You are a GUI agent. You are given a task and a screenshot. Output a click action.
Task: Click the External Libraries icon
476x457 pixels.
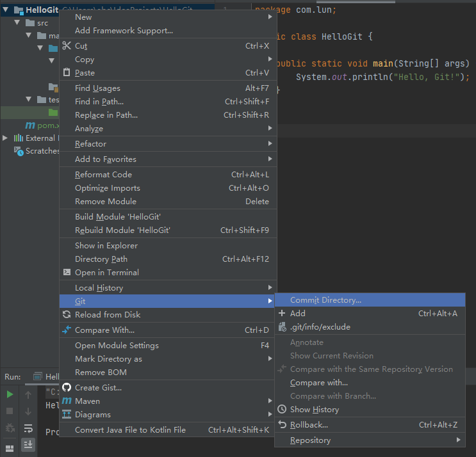[18, 138]
